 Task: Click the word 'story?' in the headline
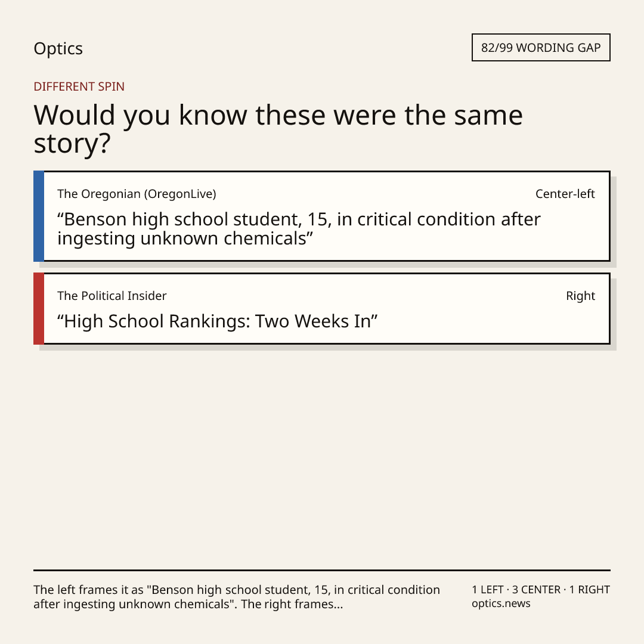72,144
